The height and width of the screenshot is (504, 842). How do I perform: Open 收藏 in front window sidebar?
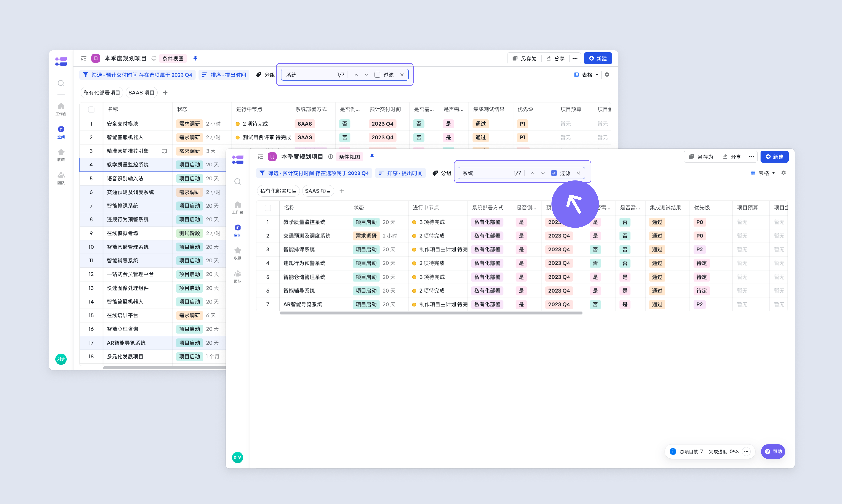coord(237,254)
